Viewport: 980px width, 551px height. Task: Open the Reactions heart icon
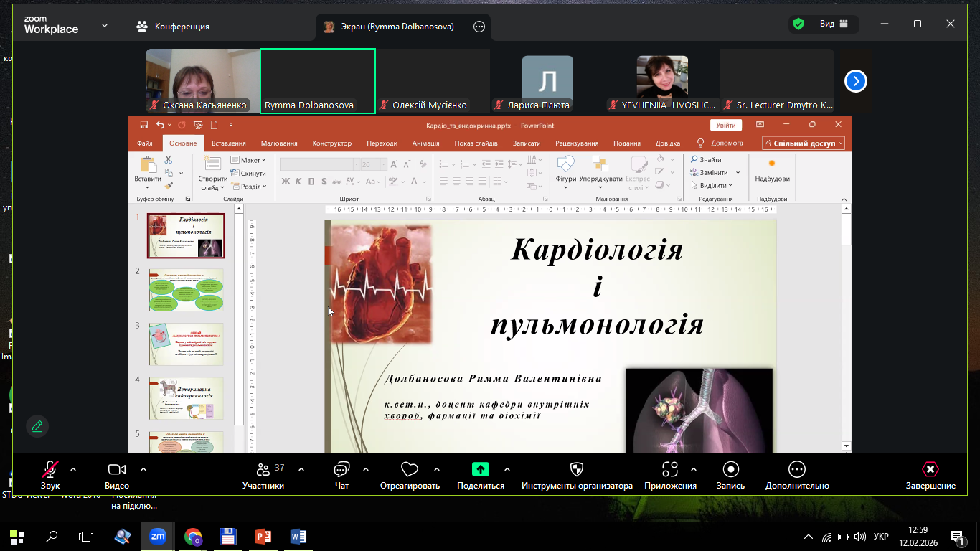click(409, 470)
